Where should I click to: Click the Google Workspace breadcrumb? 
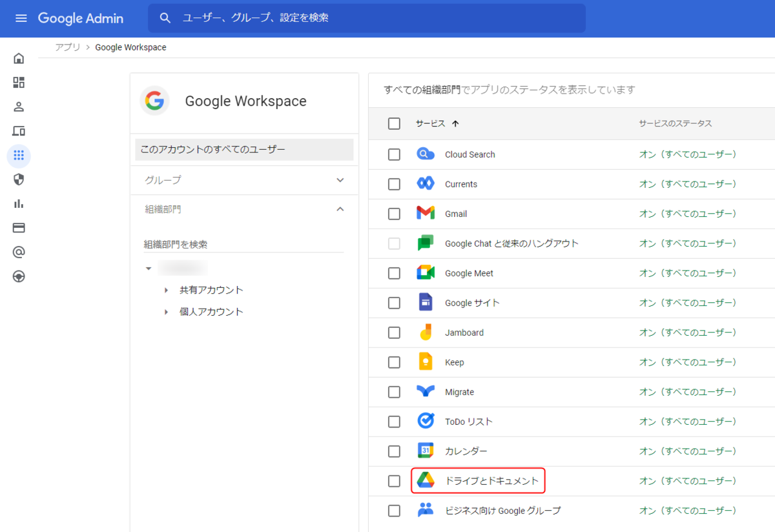pyautogui.click(x=130, y=47)
